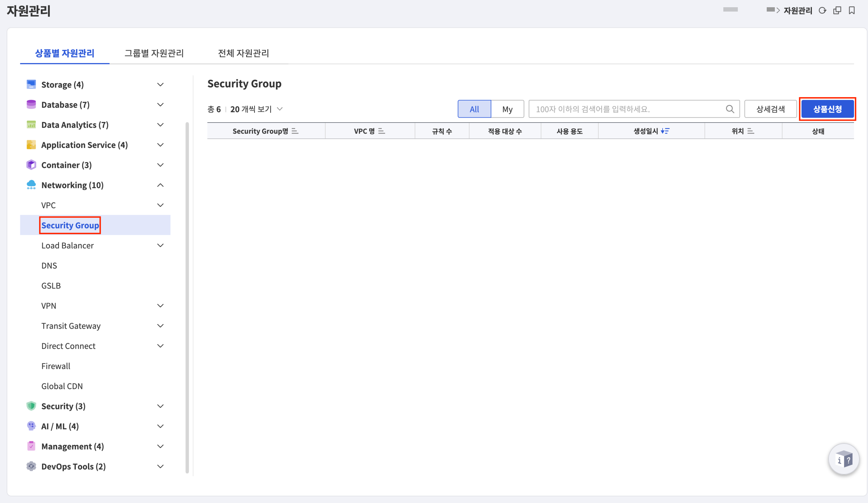Expand the Security category chevron
This screenshot has width=868, height=503.
[160, 406]
